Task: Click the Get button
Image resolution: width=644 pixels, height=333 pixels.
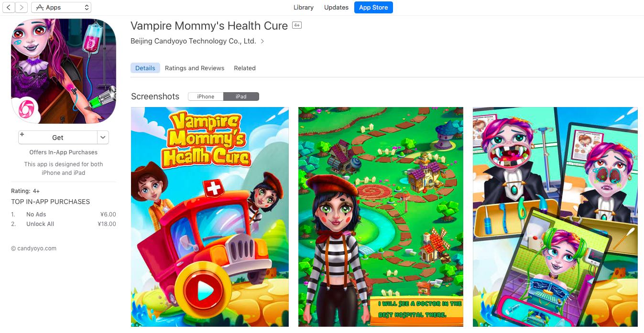Action: click(58, 137)
